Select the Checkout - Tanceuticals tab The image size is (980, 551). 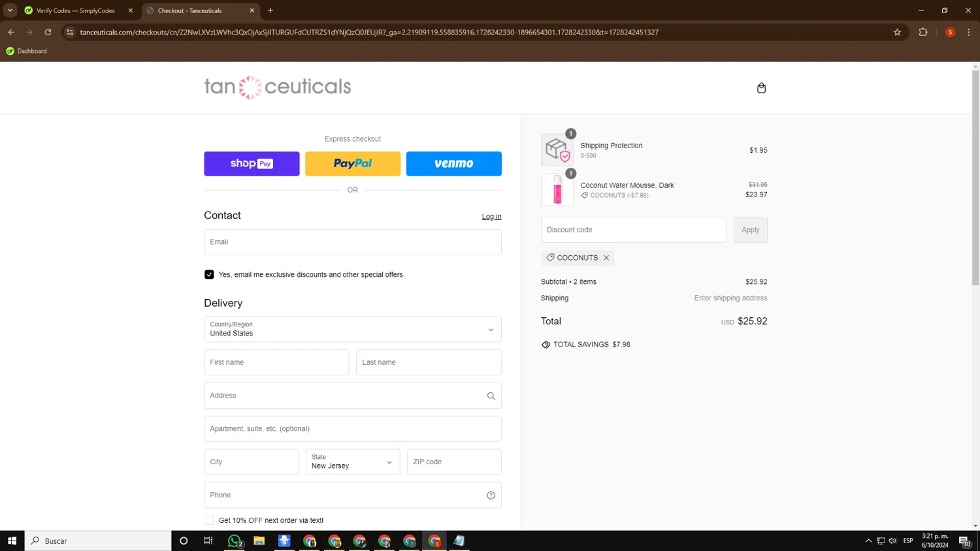click(201, 10)
